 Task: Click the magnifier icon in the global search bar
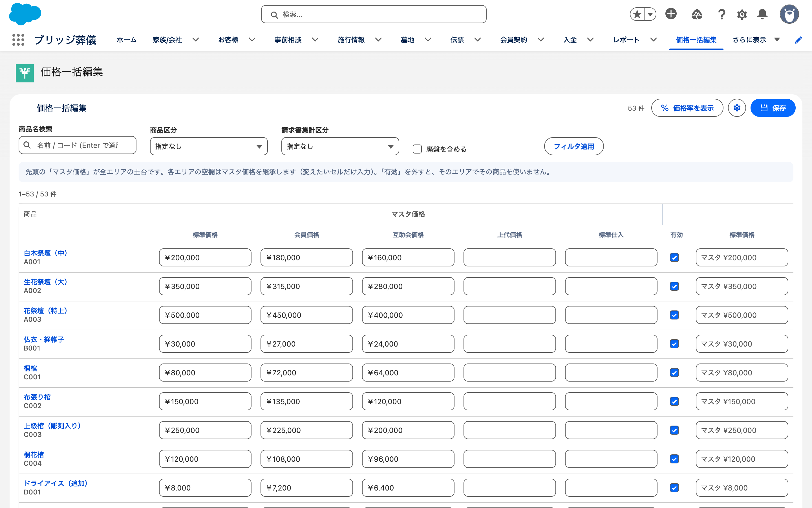pyautogui.click(x=274, y=15)
